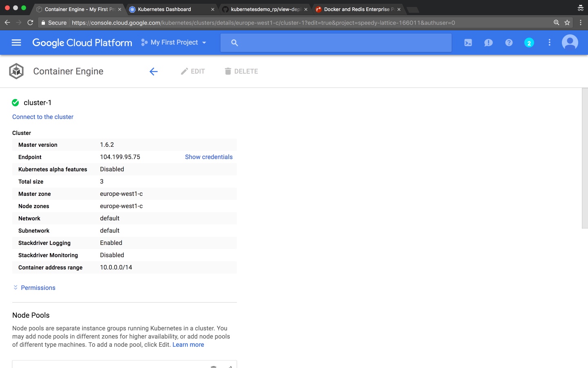Open the Chrome three-dot menu
Viewport: 588px width, 368px height.
click(x=581, y=22)
